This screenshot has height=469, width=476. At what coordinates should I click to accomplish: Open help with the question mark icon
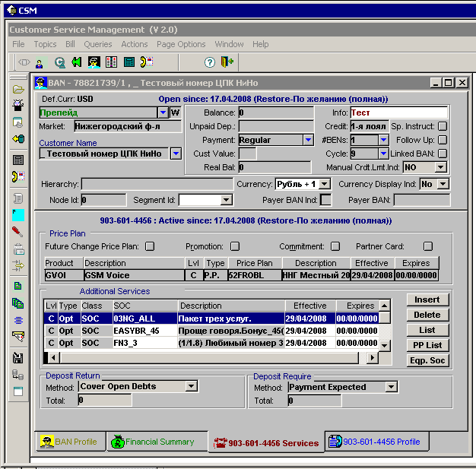click(209, 62)
